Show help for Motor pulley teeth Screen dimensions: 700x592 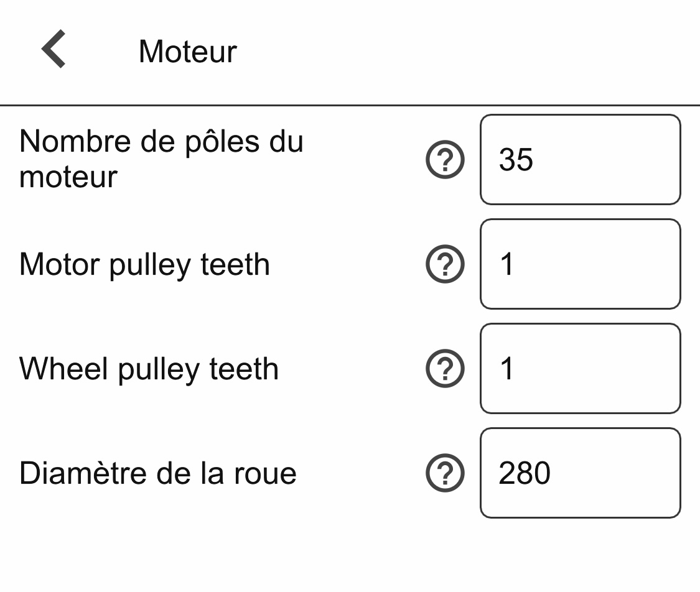[x=445, y=264]
